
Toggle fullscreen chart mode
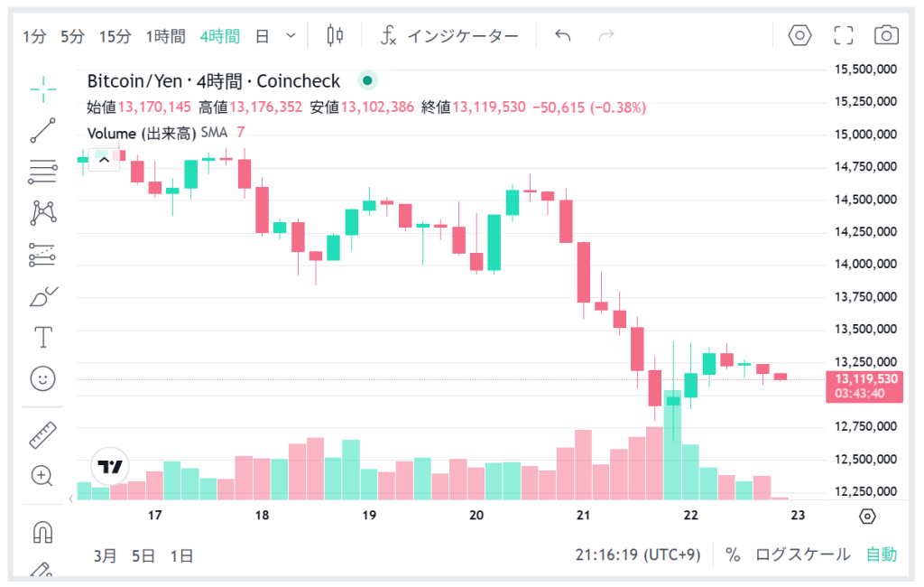(844, 35)
